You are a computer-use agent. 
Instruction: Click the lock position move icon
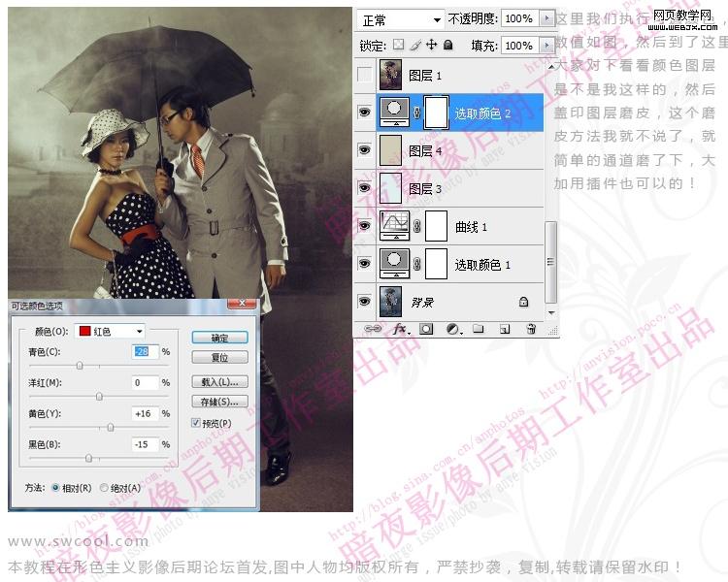431,45
